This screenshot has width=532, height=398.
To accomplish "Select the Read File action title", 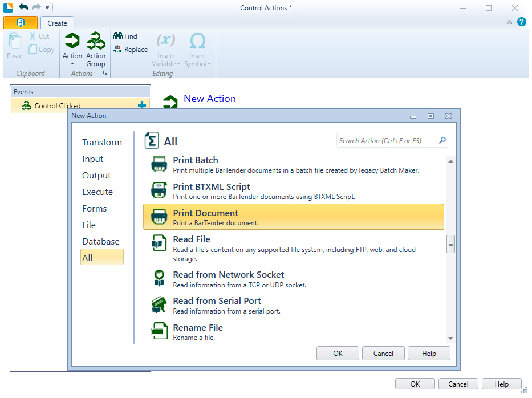I will click(x=192, y=239).
